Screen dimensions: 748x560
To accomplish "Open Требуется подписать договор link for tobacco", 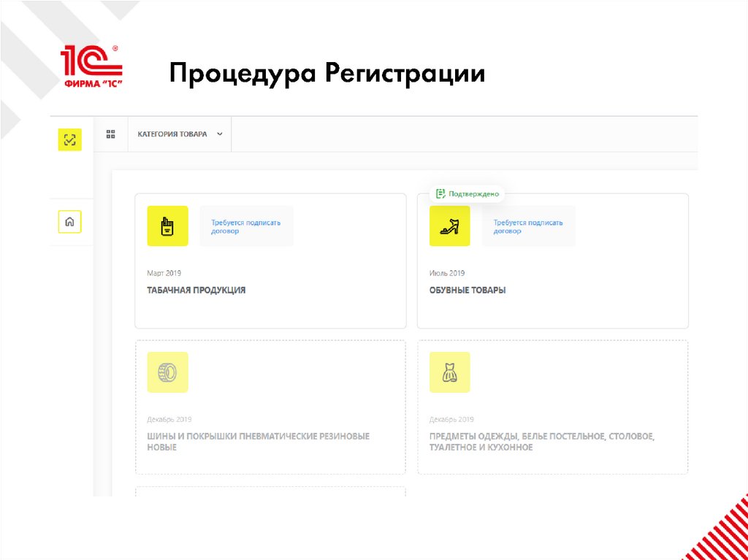I will [245, 226].
